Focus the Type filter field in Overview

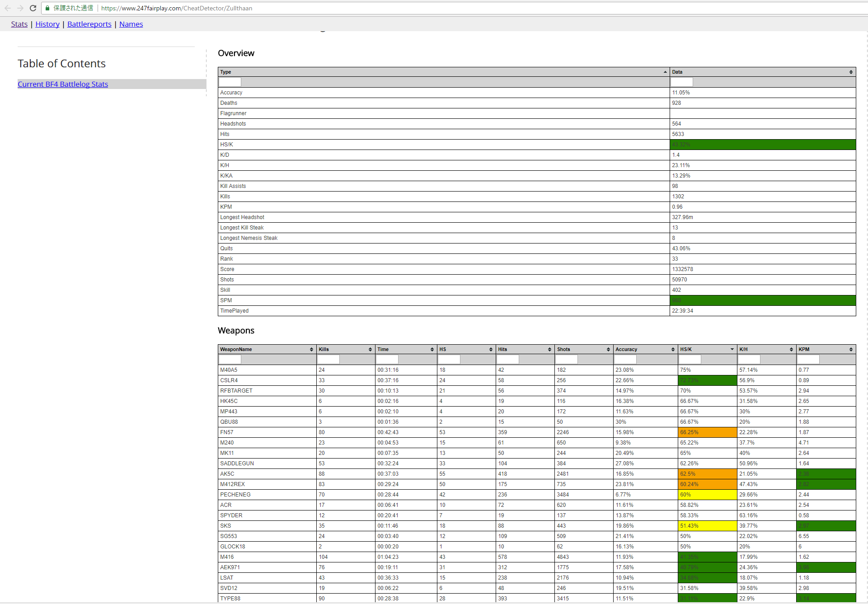pyautogui.click(x=230, y=82)
